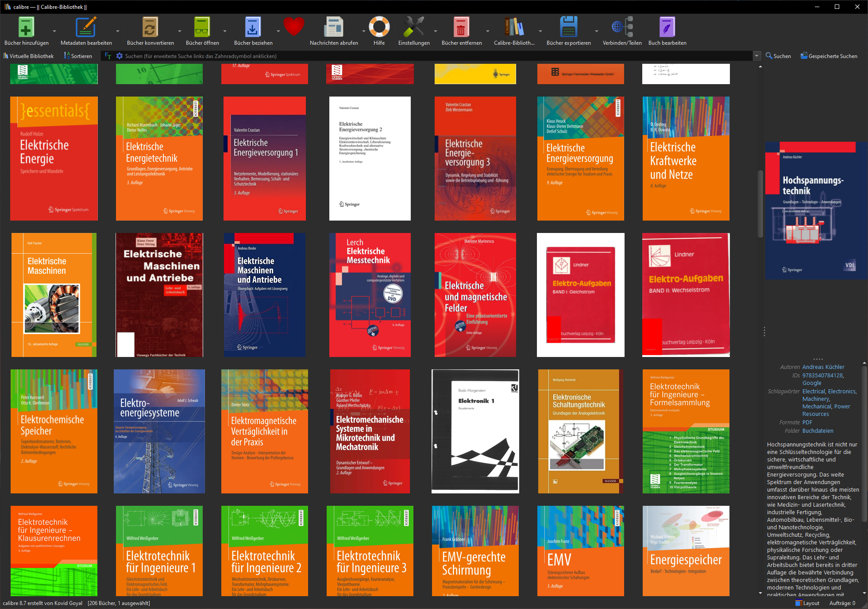Open the Sortieren menu
Screen dimensions: 868x609
tap(78, 56)
